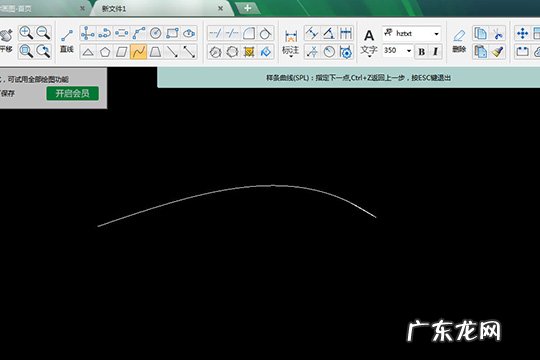Click the Hatch pattern fill icon

point(249,52)
